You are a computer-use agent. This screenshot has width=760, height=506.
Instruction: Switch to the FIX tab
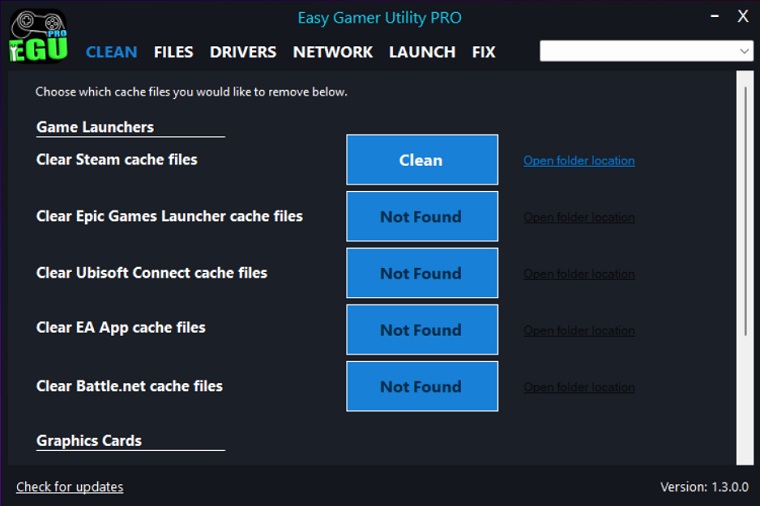(x=484, y=52)
